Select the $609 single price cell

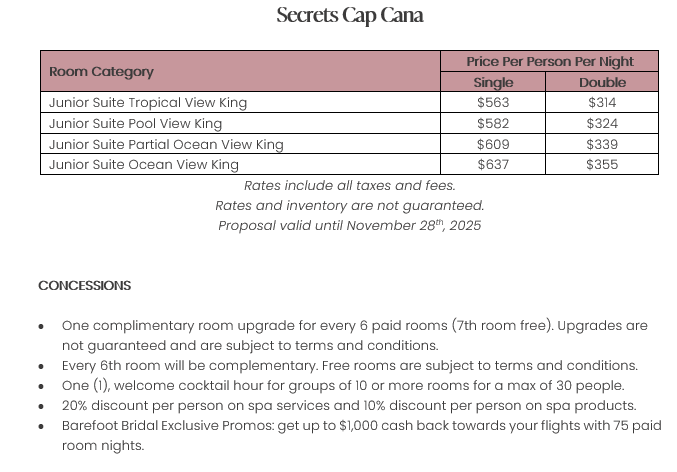click(493, 144)
